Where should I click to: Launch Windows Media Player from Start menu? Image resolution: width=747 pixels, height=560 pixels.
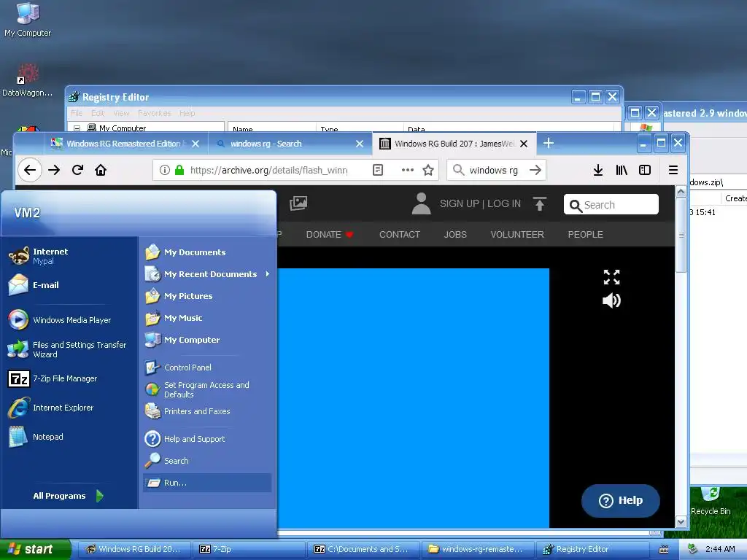pos(69,320)
